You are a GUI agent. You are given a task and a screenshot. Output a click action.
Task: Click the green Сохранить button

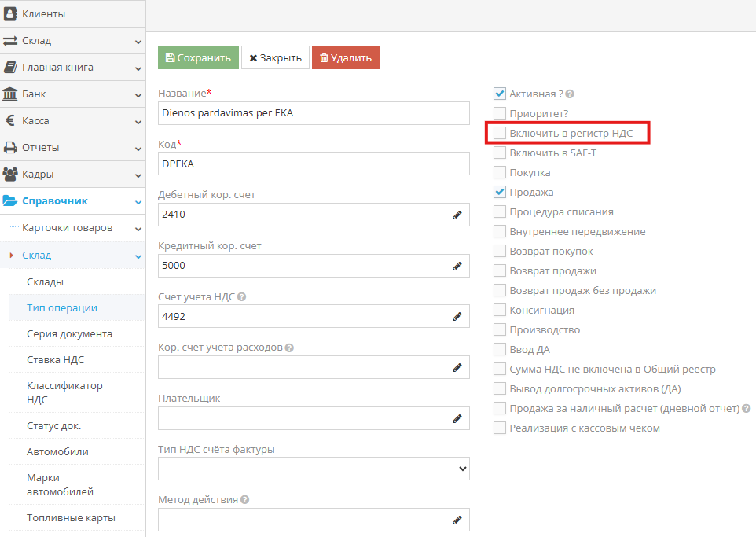[198, 58]
